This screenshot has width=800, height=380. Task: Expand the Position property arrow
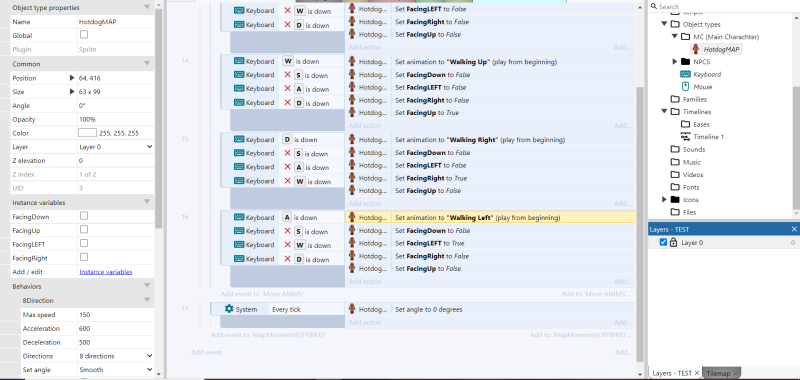(72, 78)
